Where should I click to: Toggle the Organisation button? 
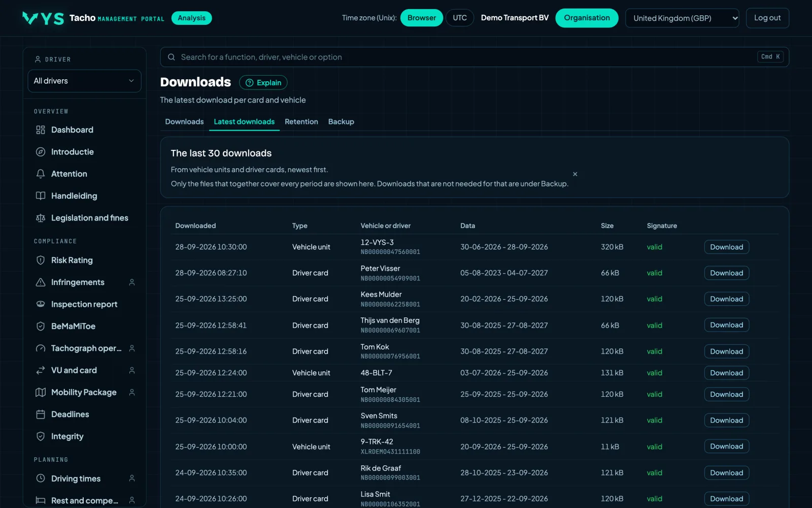point(587,18)
